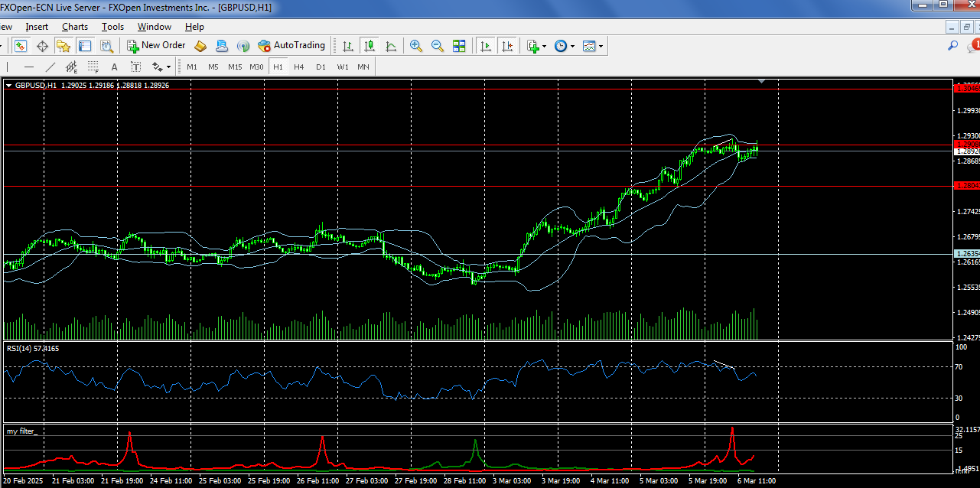
Task: Click the 3 Mar 03:00 time label
Action: point(513,480)
